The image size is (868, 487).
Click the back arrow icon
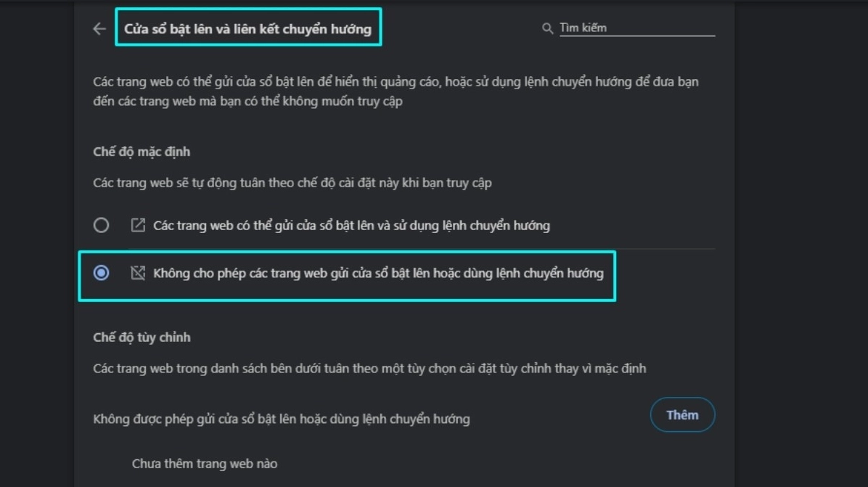click(99, 29)
